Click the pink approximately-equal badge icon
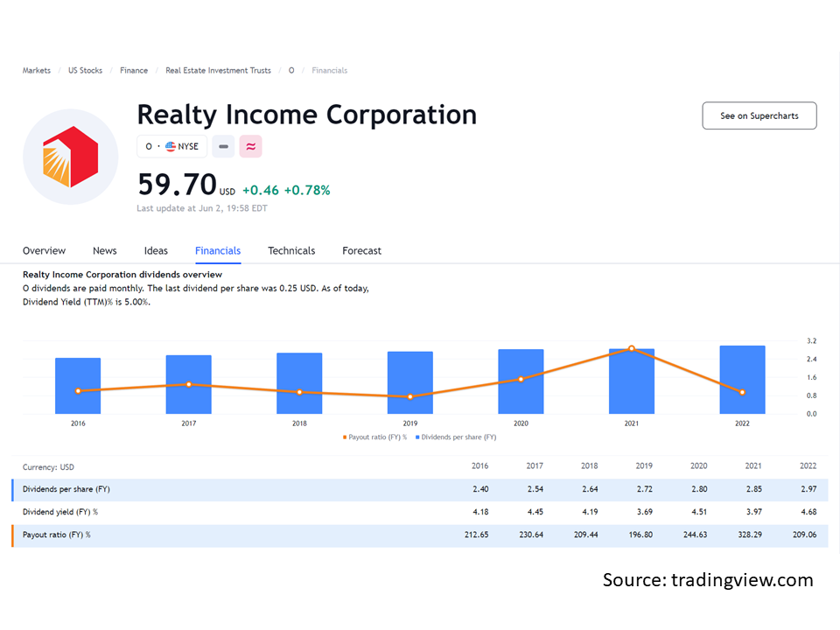This screenshot has width=840, height=630. coord(250,147)
